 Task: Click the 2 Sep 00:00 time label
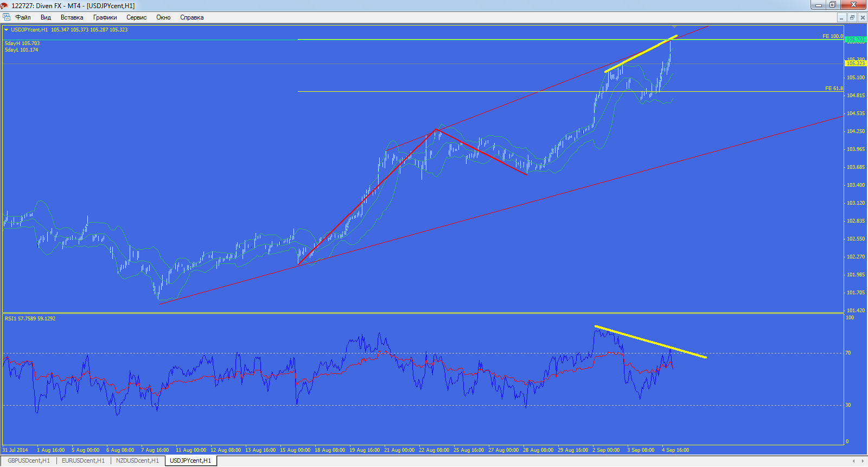pos(606,450)
